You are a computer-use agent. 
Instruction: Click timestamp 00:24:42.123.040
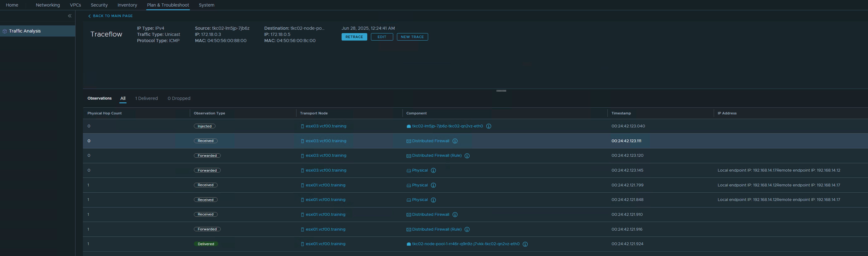click(x=628, y=126)
